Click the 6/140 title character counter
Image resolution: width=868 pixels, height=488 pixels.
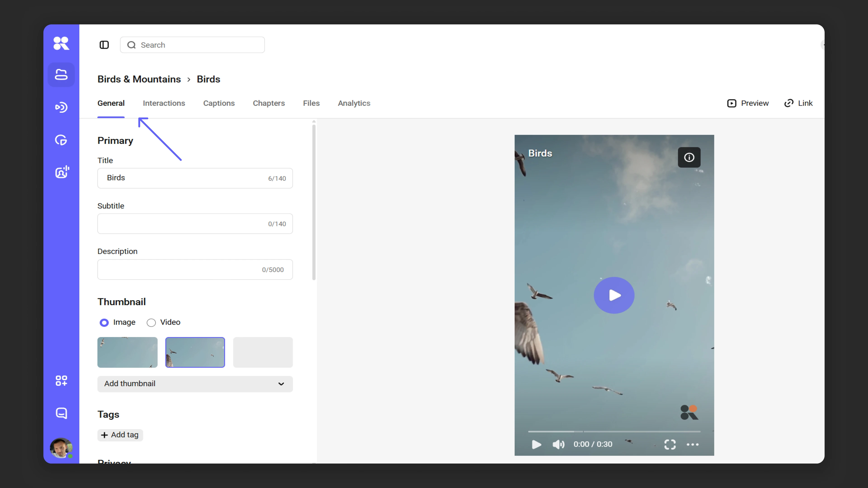tap(277, 178)
